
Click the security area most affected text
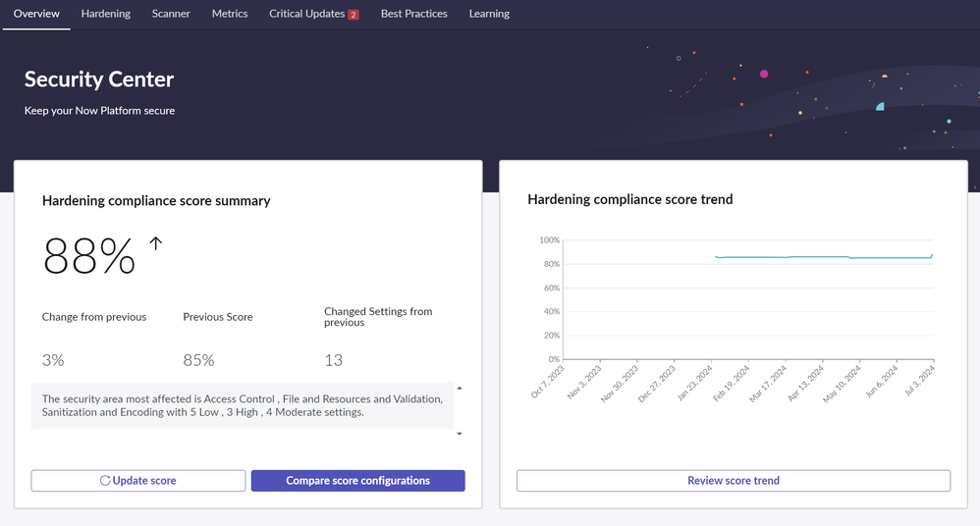(243, 405)
